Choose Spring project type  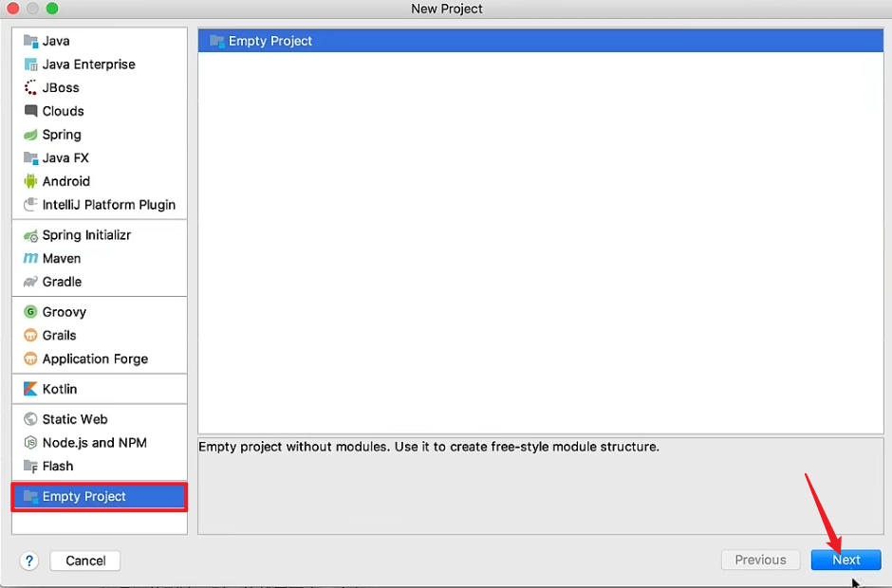click(100, 135)
